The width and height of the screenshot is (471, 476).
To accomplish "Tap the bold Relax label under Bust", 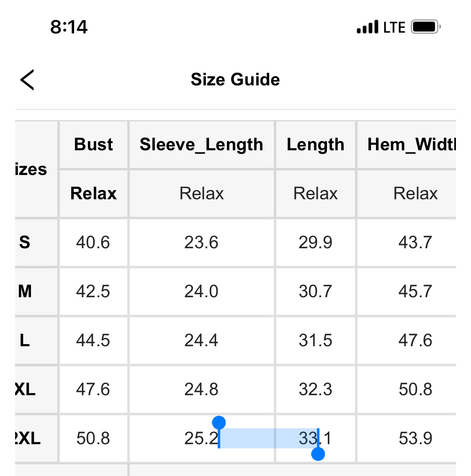I will 93,193.
